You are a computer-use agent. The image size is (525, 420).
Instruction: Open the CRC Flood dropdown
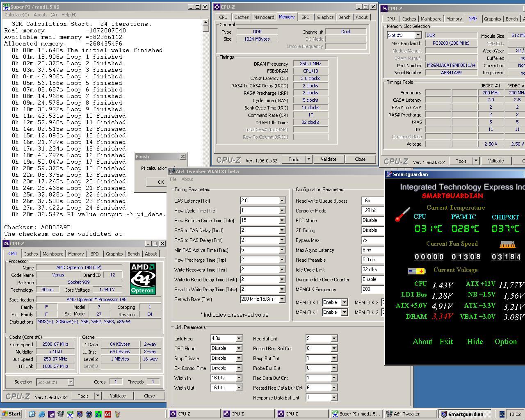click(x=238, y=349)
